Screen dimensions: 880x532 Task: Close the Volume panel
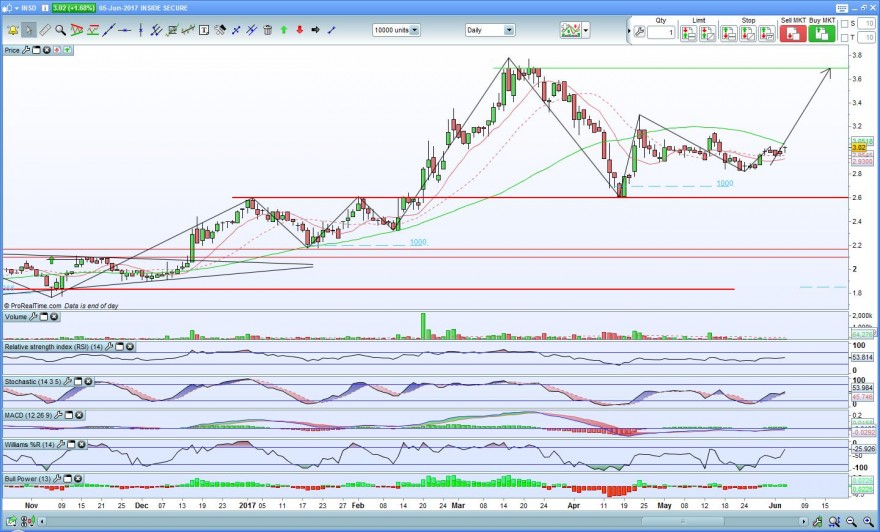click(x=54, y=317)
